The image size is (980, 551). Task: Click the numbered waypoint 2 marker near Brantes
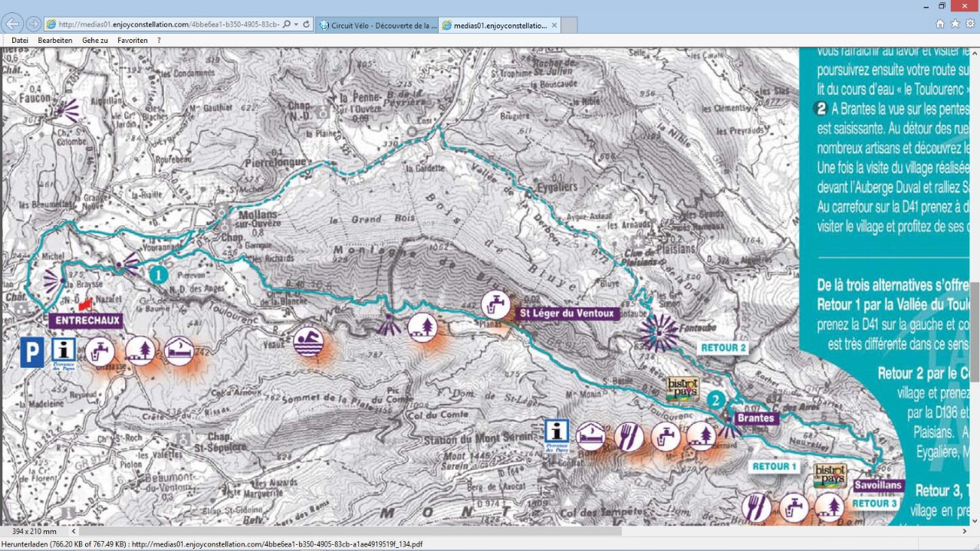[715, 399]
